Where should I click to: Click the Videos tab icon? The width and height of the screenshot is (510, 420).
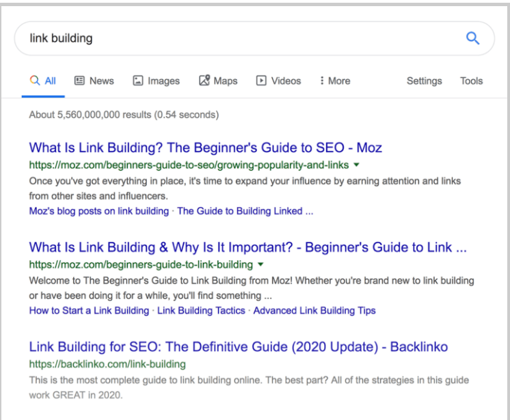click(x=261, y=81)
